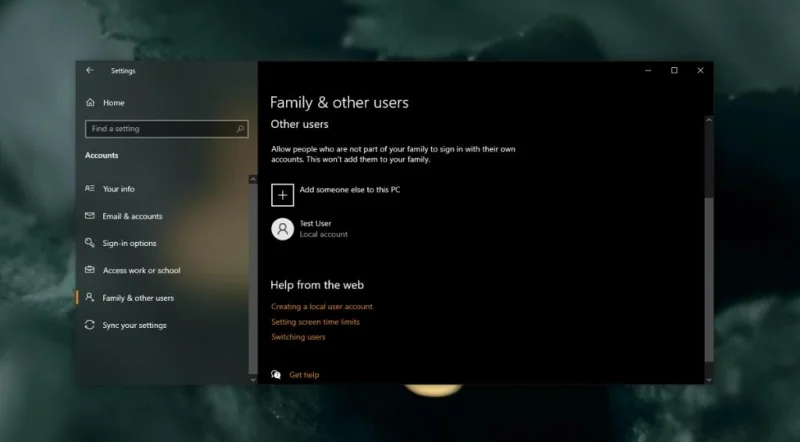Image resolution: width=800 pixels, height=442 pixels.
Task: Close the Settings window
Action: (700, 70)
